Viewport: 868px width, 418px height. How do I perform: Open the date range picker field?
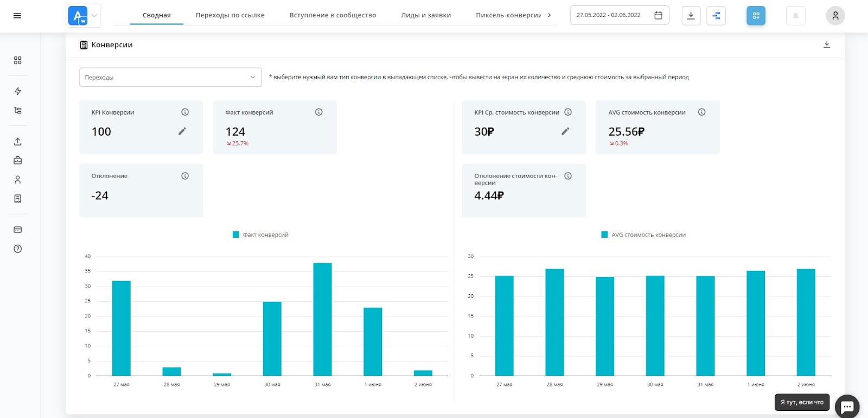pyautogui.click(x=619, y=15)
